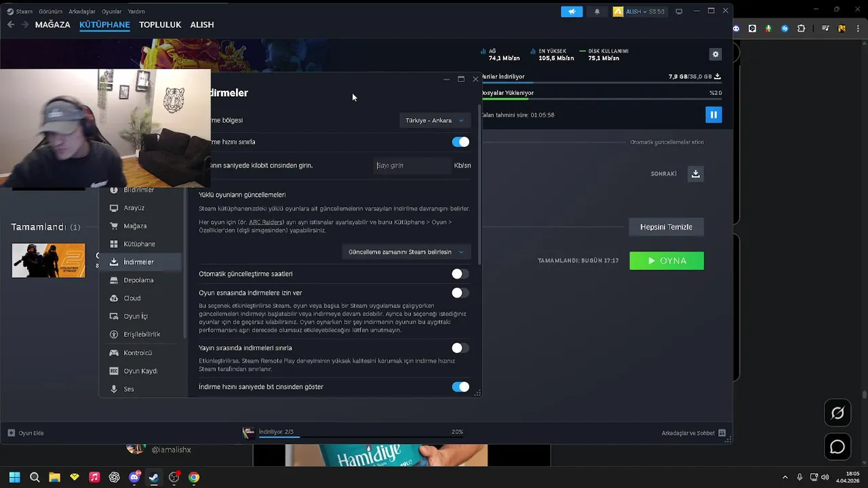
Task: Open Arayüz settings category
Action: tap(142, 208)
